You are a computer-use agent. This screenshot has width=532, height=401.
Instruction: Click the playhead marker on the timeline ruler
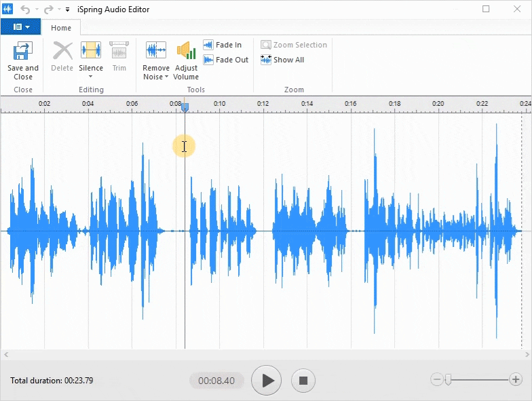185,107
